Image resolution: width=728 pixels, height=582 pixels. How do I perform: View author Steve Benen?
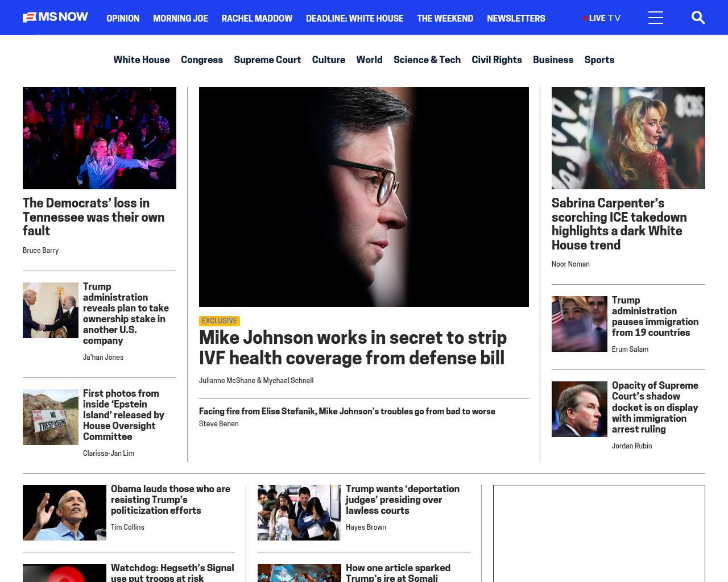click(x=219, y=424)
